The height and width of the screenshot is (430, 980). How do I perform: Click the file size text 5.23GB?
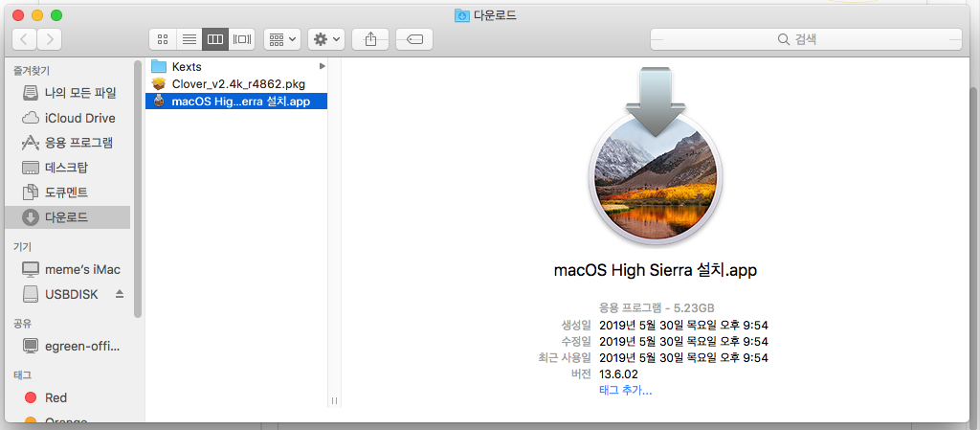694,307
